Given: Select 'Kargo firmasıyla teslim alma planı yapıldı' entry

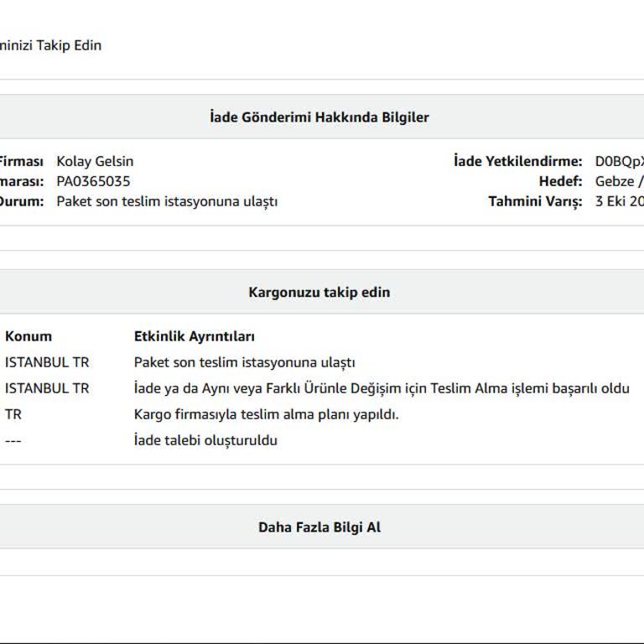Looking at the screenshot, I should 267,414.
